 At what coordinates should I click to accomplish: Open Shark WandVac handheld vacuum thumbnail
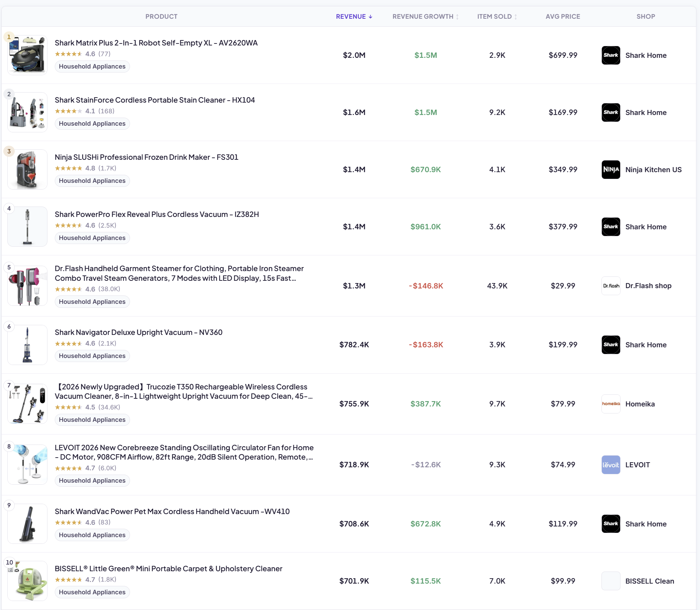tap(27, 523)
